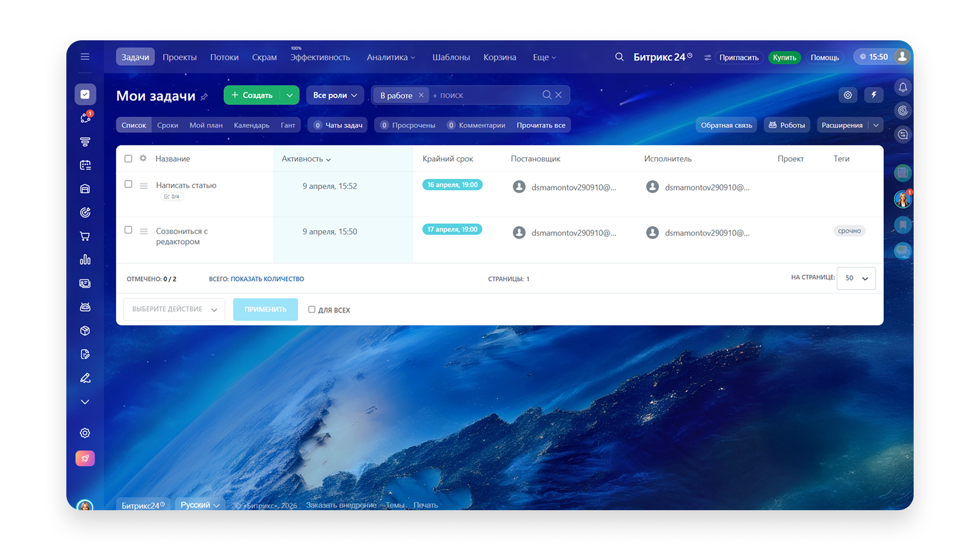Viewport: 980px width, 551px height.
Task: Open the Проекты menu item
Action: coord(179,57)
